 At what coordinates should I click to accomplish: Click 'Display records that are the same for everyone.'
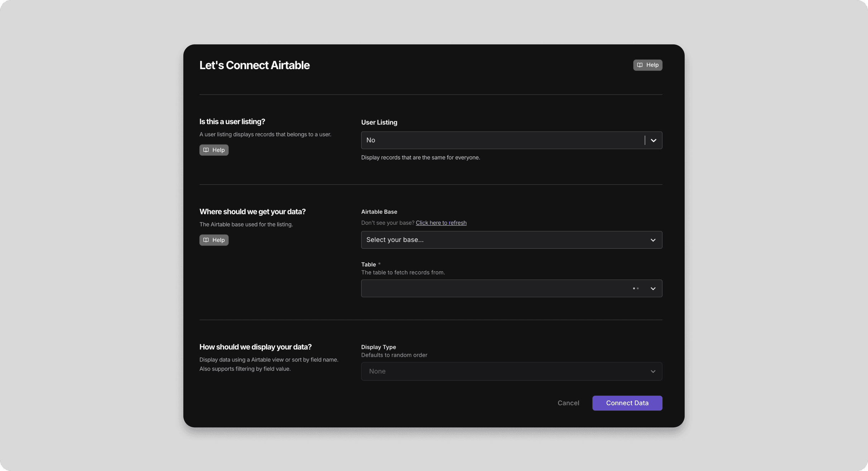420,157
